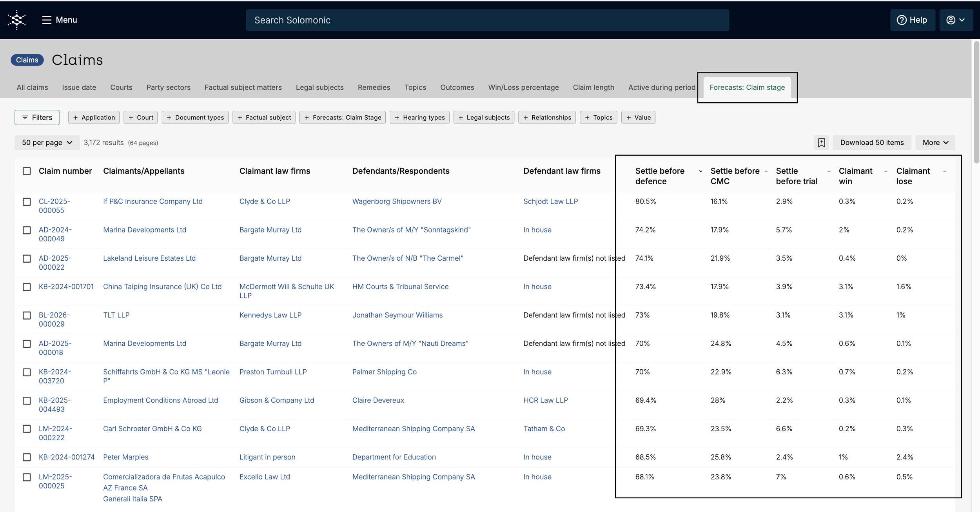Expand the More dropdown menu
The width and height of the screenshot is (980, 512).
(x=935, y=143)
